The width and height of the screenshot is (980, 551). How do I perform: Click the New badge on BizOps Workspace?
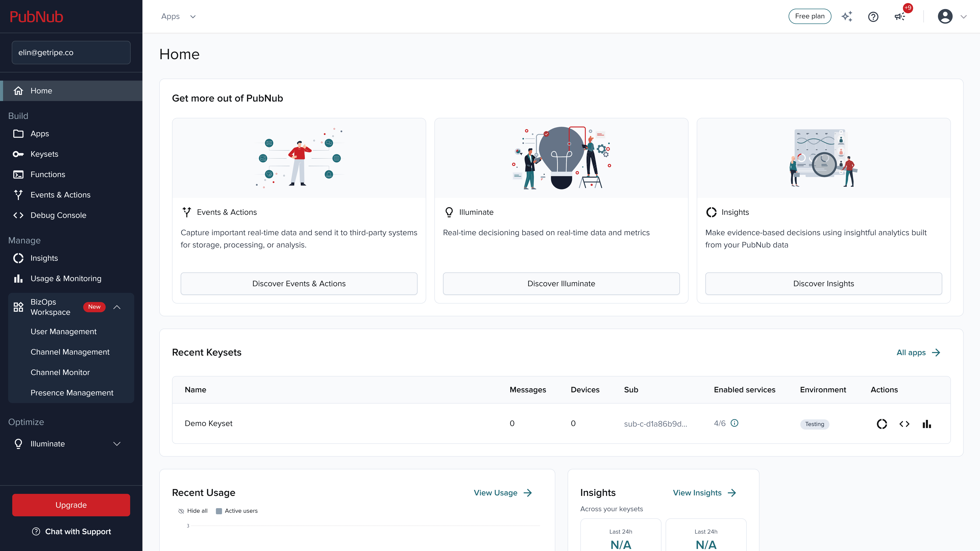(94, 307)
